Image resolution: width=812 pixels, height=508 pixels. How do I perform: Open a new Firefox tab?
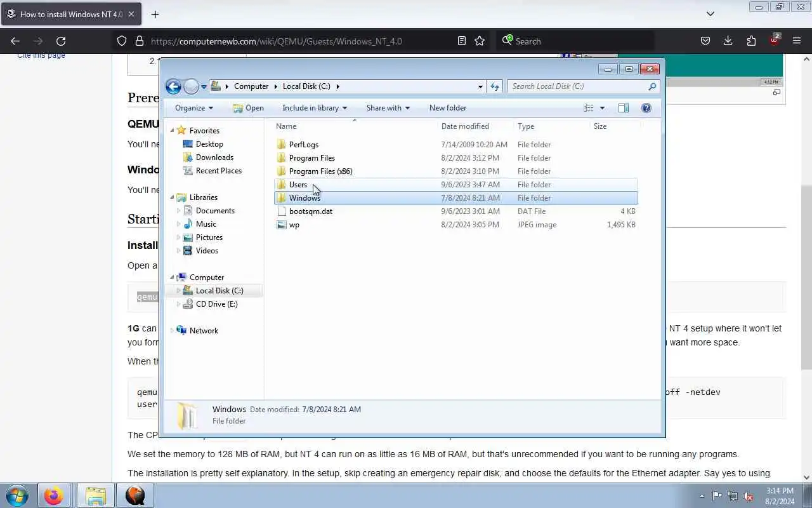pyautogui.click(x=155, y=14)
